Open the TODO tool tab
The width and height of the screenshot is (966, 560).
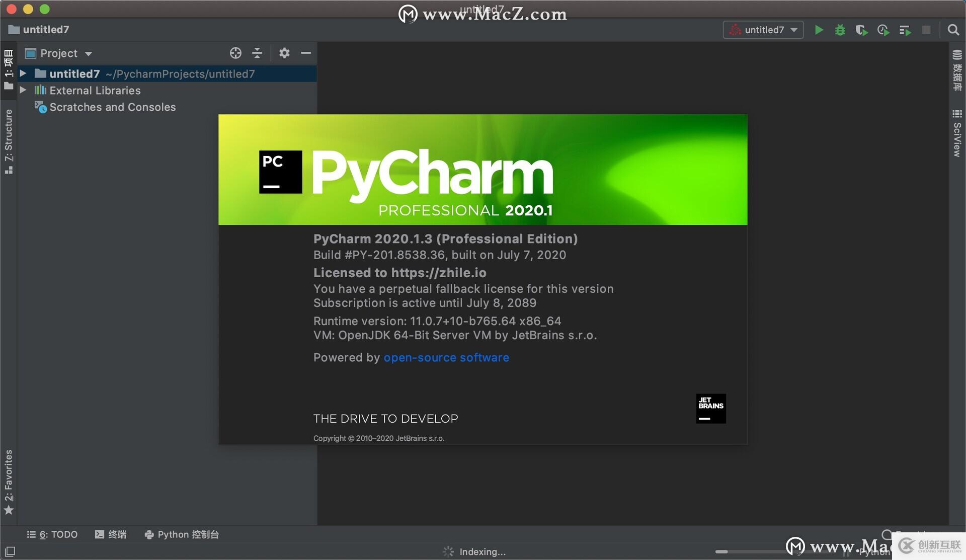pyautogui.click(x=52, y=534)
